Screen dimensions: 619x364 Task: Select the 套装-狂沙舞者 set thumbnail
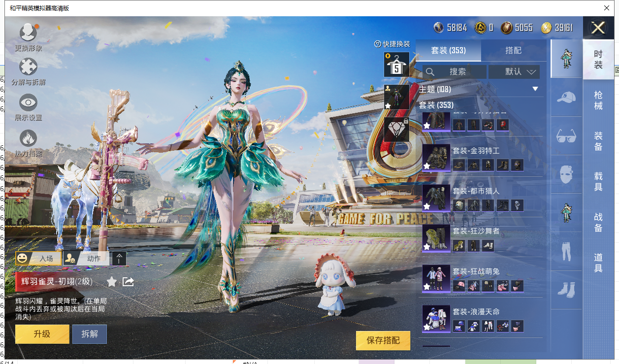tap(436, 238)
